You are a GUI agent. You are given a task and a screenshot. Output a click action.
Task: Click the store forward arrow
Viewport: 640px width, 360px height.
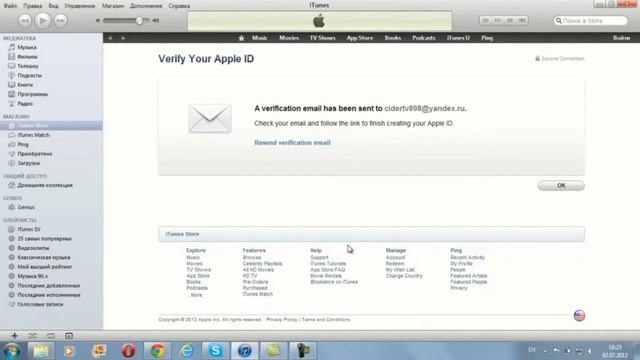point(123,38)
